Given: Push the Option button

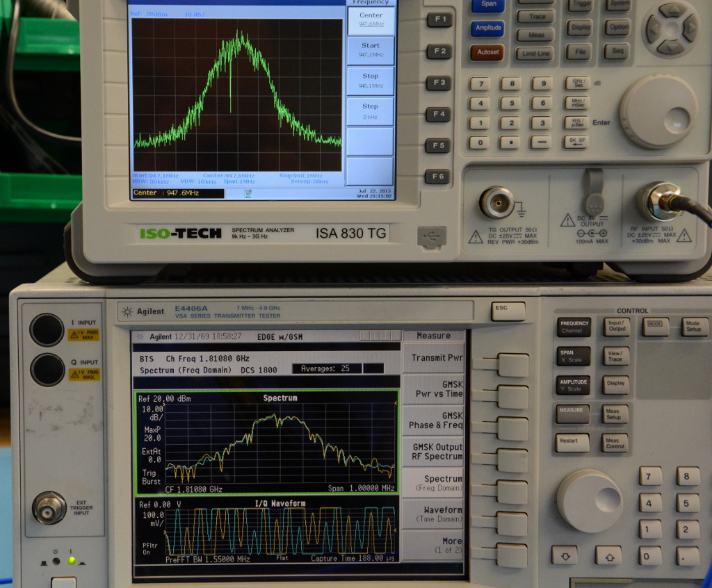Looking at the screenshot, I should (619, 27).
